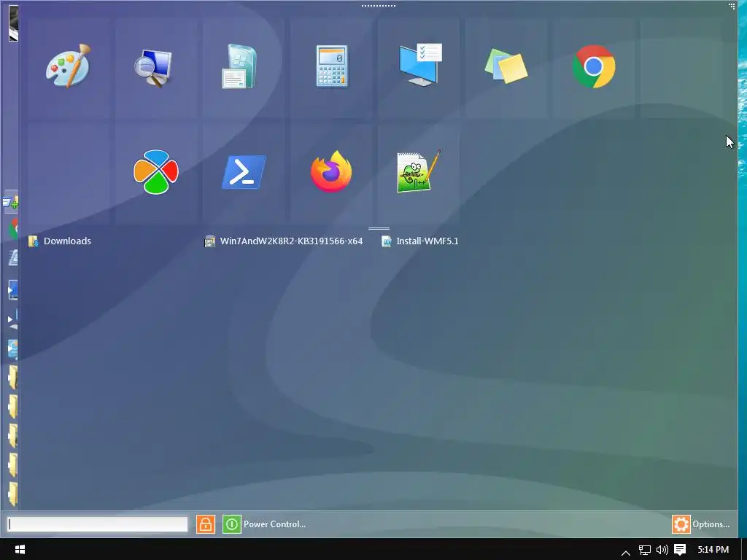Image resolution: width=747 pixels, height=560 pixels.
Task: Open Options settings
Action: click(x=711, y=524)
